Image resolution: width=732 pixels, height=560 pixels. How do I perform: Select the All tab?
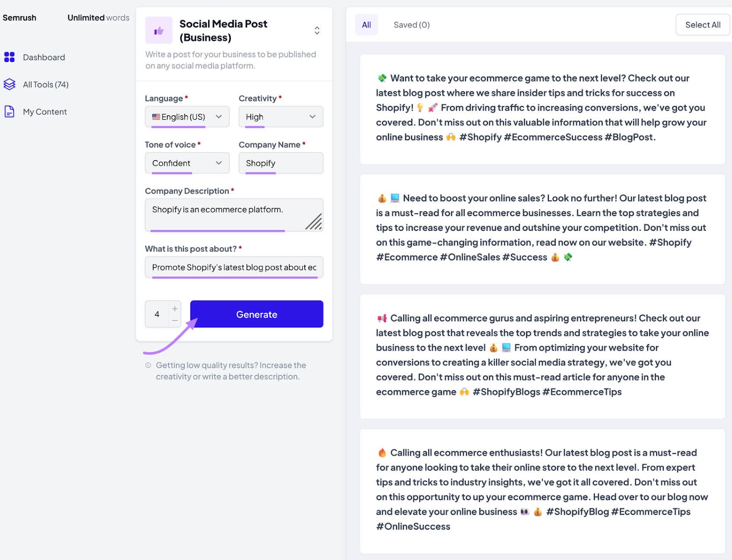366,25
